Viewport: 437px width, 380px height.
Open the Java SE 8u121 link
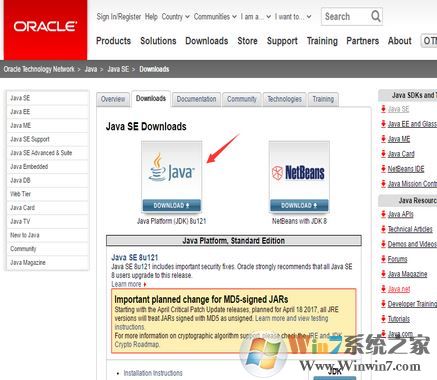134,257
